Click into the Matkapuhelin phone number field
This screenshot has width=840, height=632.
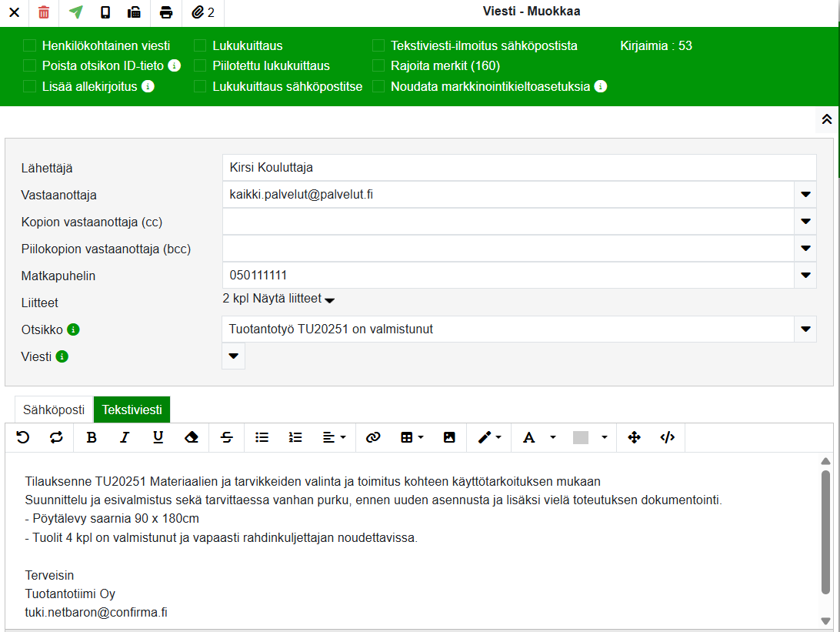coord(508,276)
